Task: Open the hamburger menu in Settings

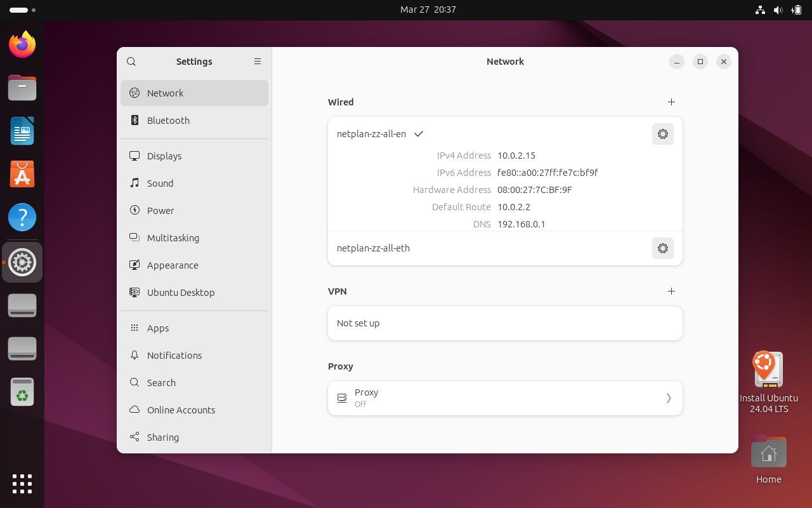Action: click(258, 61)
